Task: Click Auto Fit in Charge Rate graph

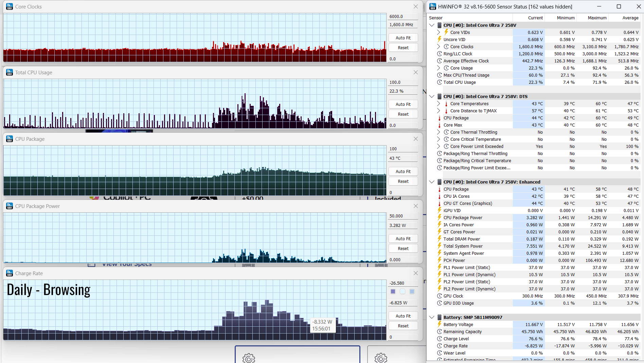Action: [403, 316]
